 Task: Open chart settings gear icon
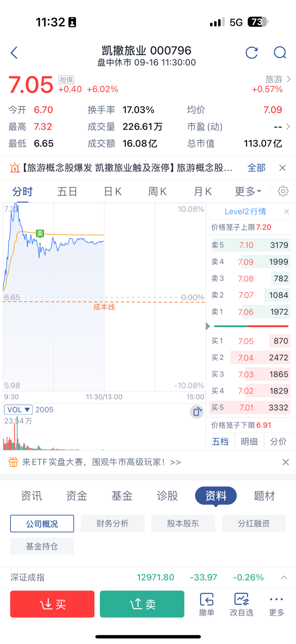[x=283, y=191]
